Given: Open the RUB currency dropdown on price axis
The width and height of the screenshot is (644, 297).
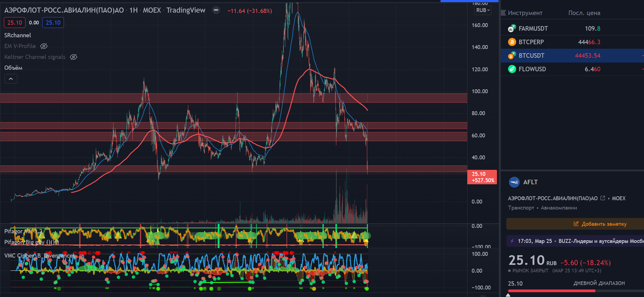Looking at the screenshot, I should click(482, 10).
